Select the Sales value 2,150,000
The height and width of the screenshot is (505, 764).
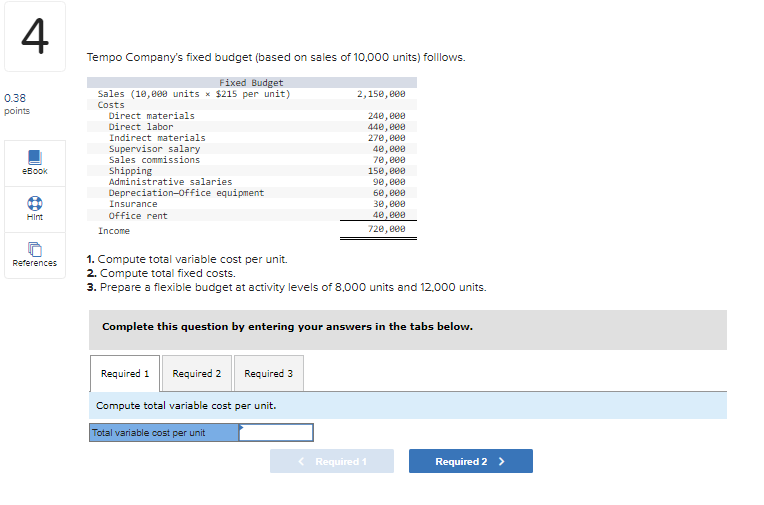(x=381, y=94)
